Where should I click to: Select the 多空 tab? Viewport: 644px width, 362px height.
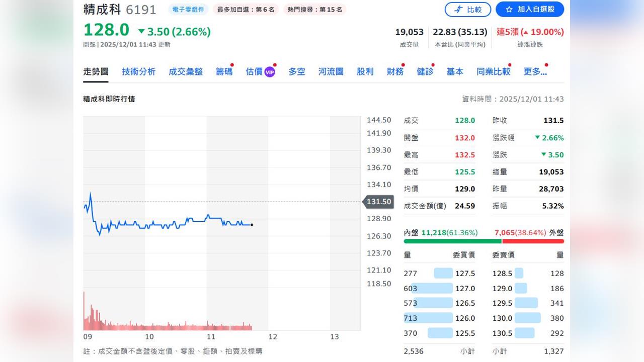tap(296, 71)
